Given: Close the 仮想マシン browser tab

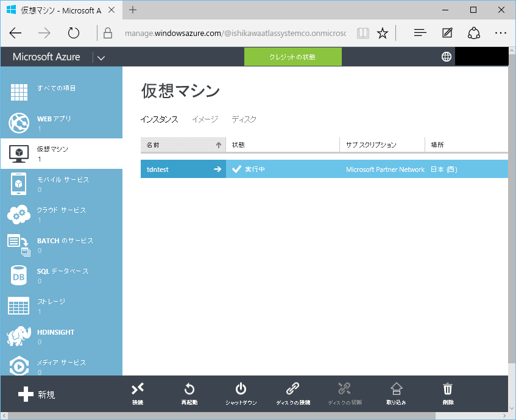Looking at the screenshot, I should [x=111, y=10].
